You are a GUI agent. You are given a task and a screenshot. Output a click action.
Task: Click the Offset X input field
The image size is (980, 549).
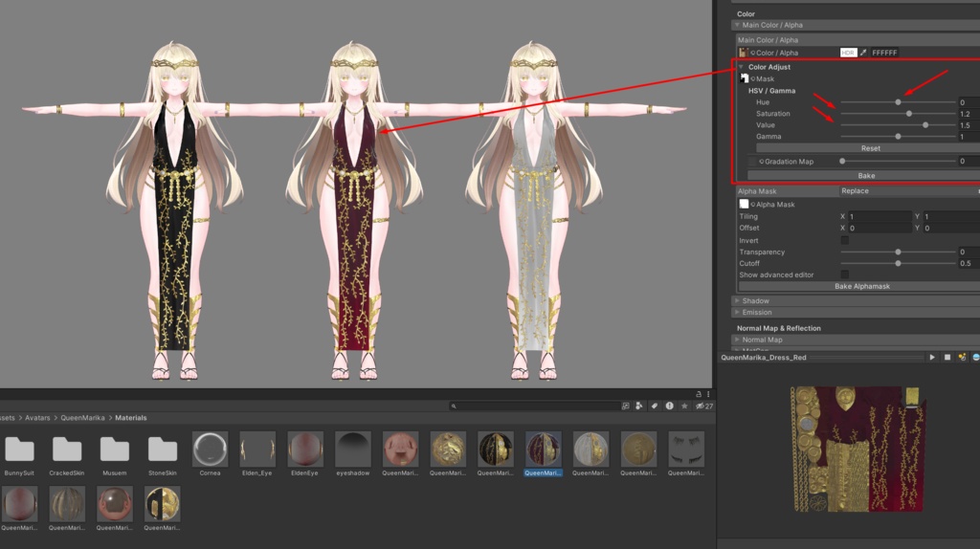tap(880, 228)
